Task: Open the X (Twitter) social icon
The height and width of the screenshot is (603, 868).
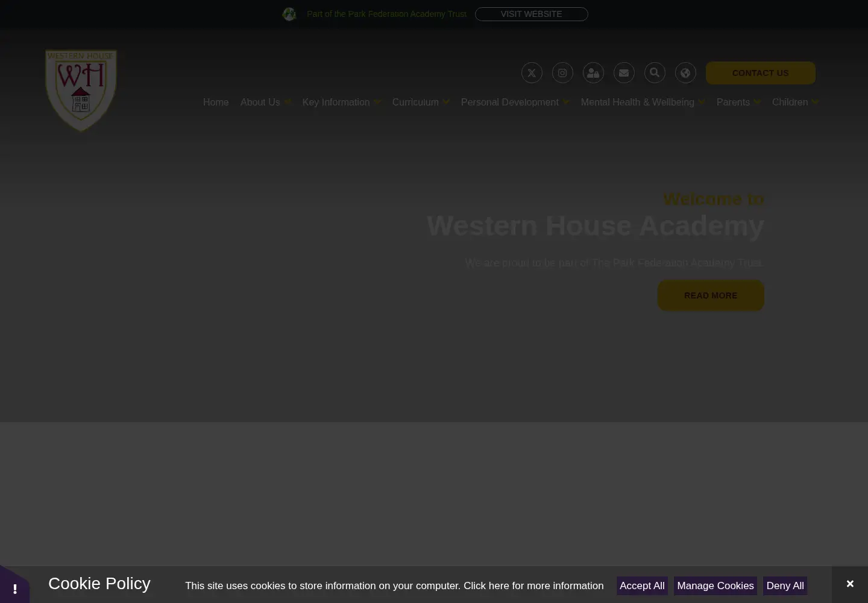Action: (x=532, y=73)
